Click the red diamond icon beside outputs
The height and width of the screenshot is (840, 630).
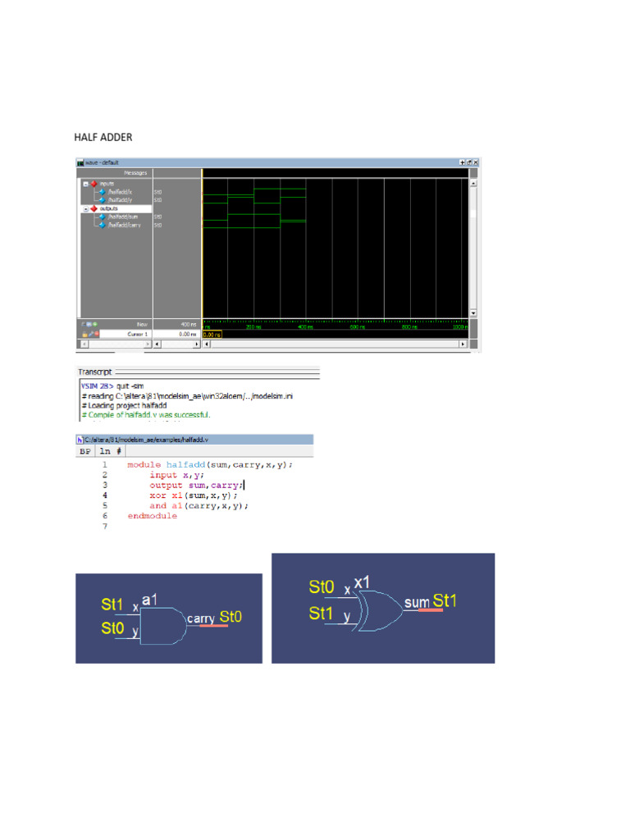(x=94, y=209)
